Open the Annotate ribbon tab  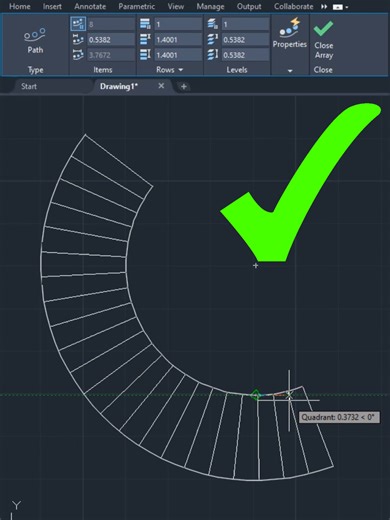click(90, 6)
